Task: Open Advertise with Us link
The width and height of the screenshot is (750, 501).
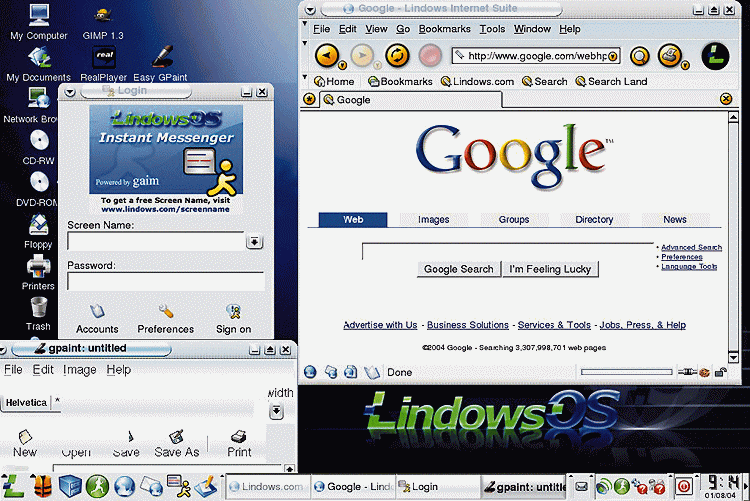Action: pyautogui.click(x=380, y=325)
